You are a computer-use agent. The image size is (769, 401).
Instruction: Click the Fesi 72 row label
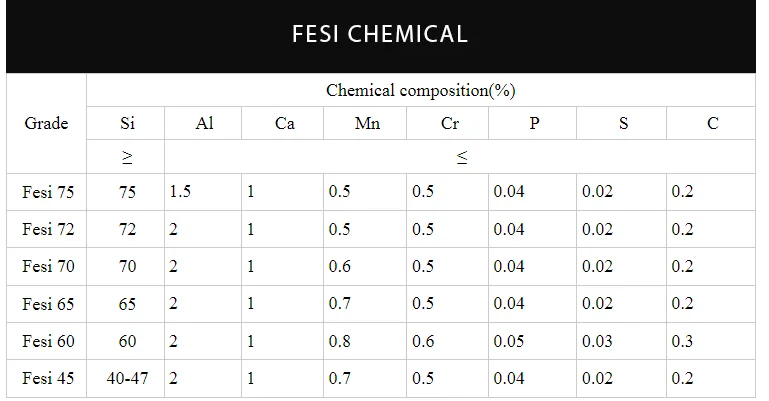tap(47, 229)
